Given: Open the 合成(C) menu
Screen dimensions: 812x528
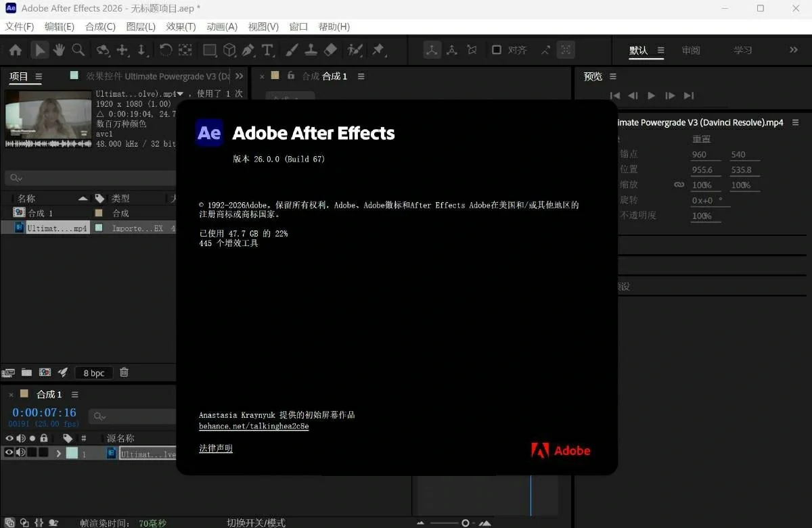Looking at the screenshot, I should [100, 26].
